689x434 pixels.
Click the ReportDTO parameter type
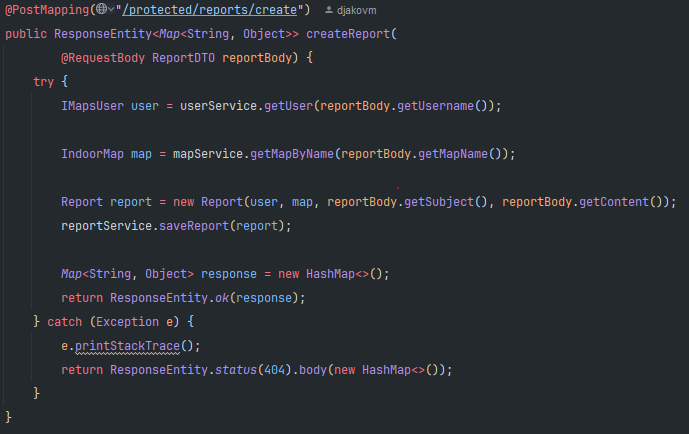coord(183,58)
